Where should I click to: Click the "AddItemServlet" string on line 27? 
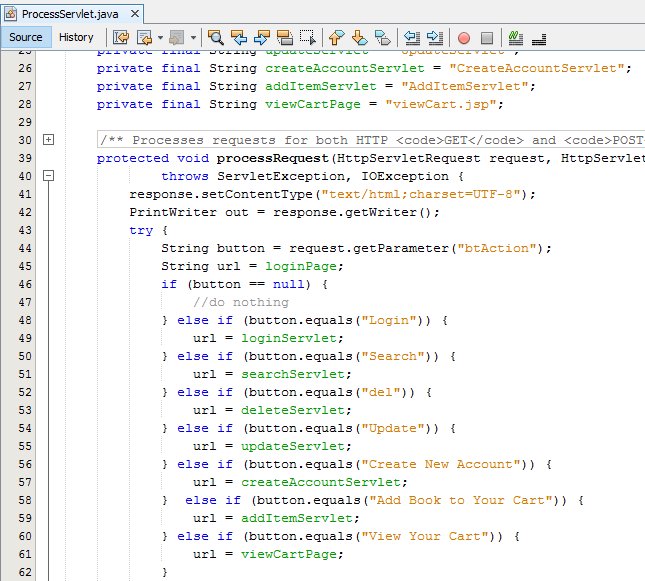point(465,86)
